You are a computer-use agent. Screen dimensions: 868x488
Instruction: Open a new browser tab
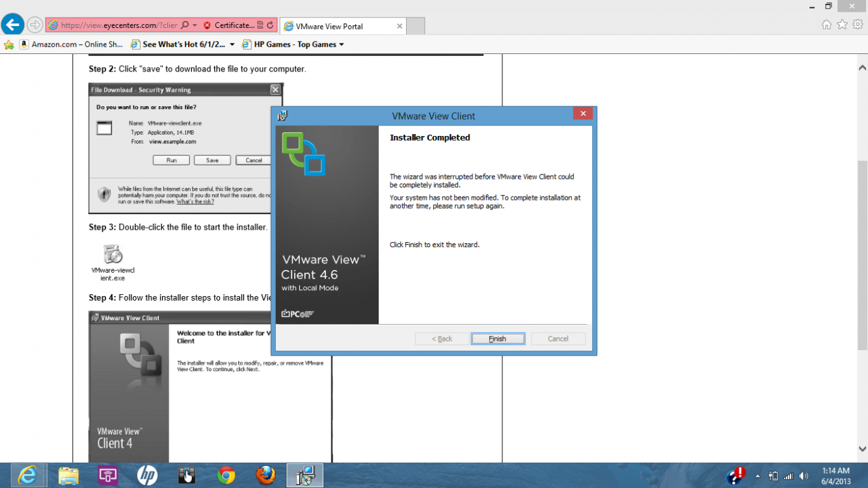coord(416,26)
